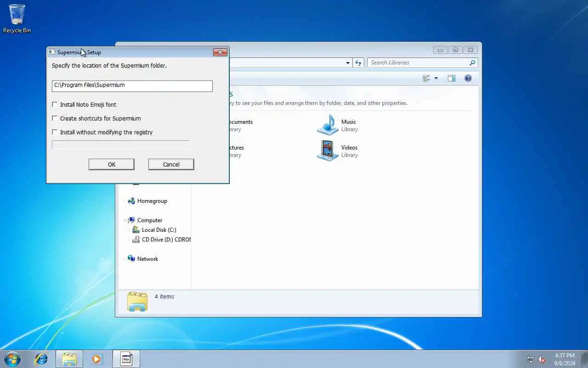Click the Music library label
The width and height of the screenshot is (588, 368).
pos(349,122)
